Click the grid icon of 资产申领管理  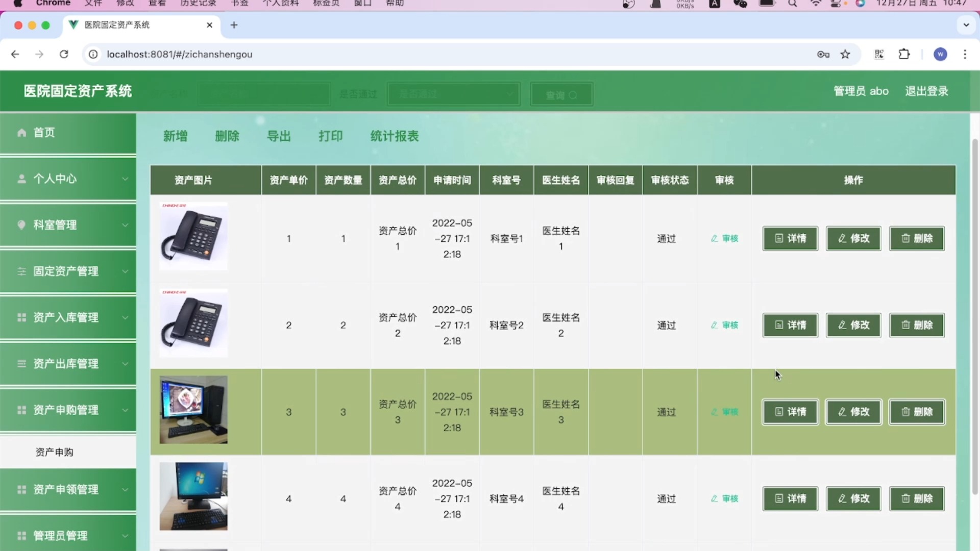[21, 489]
